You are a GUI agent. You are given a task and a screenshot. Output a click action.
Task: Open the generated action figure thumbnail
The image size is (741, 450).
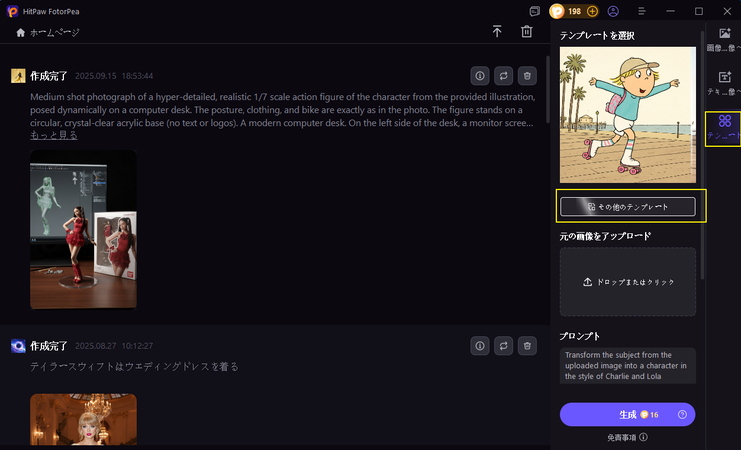(83, 229)
